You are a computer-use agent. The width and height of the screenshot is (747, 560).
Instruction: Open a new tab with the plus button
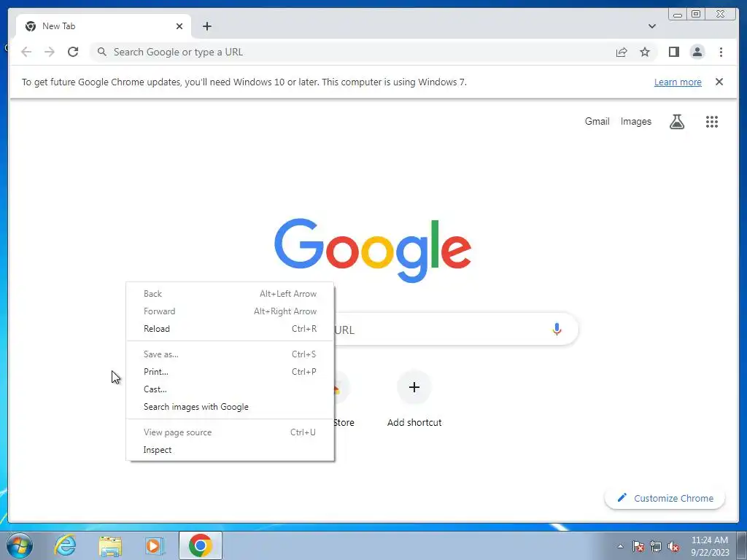(x=206, y=26)
